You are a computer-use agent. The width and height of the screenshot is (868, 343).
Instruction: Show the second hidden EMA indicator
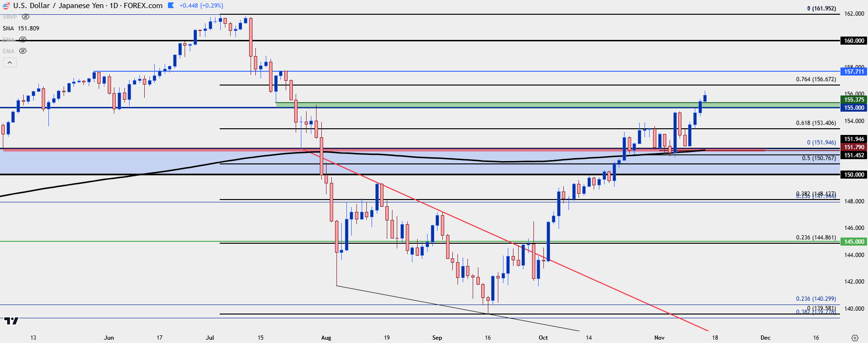click(x=22, y=51)
